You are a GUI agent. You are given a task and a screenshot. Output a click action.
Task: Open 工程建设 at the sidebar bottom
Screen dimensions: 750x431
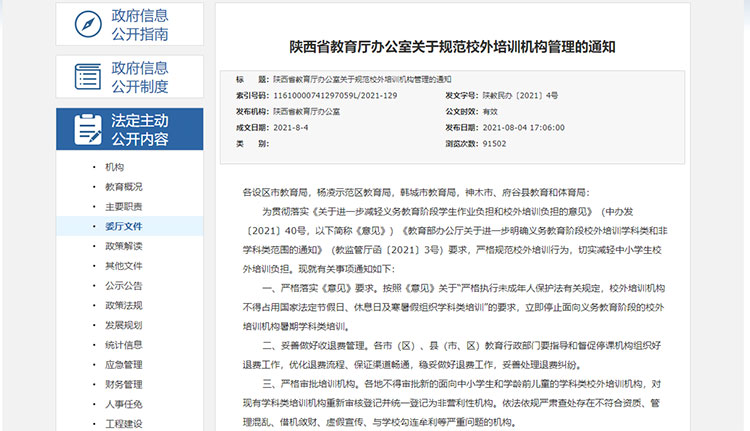click(123, 423)
